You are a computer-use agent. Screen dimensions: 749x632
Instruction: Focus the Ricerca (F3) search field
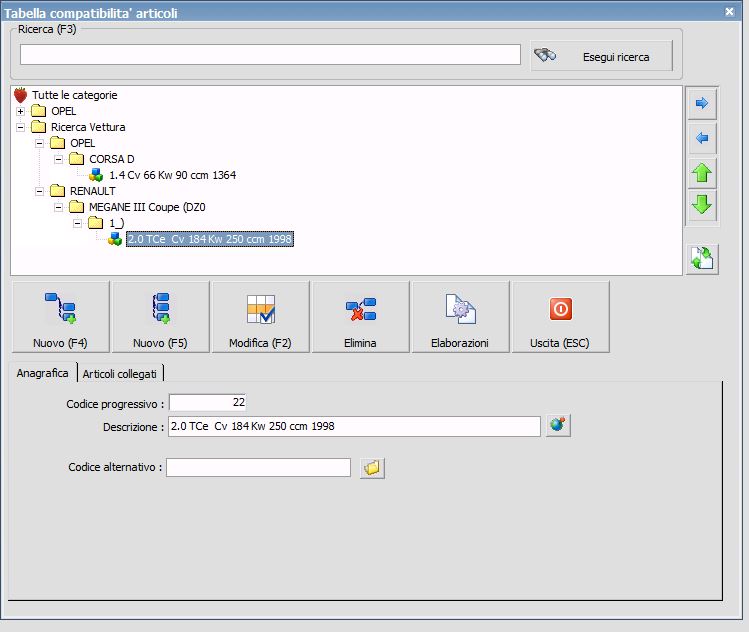click(x=270, y=54)
